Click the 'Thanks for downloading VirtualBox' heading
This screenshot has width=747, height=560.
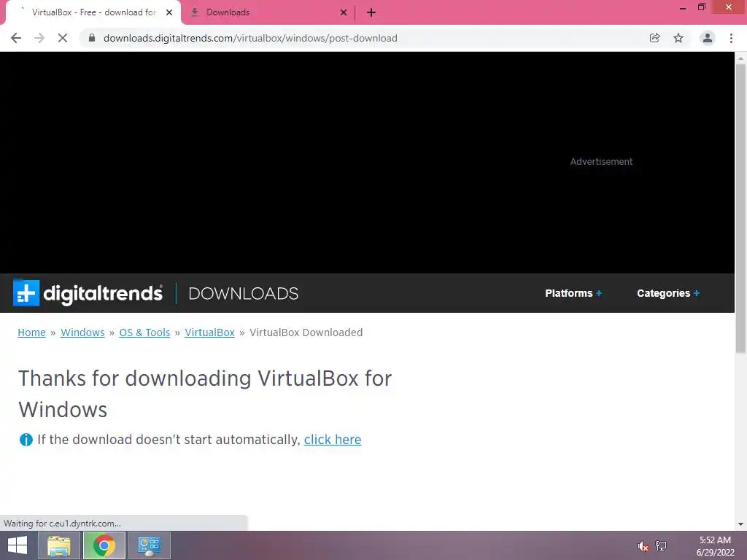pyautogui.click(x=205, y=394)
